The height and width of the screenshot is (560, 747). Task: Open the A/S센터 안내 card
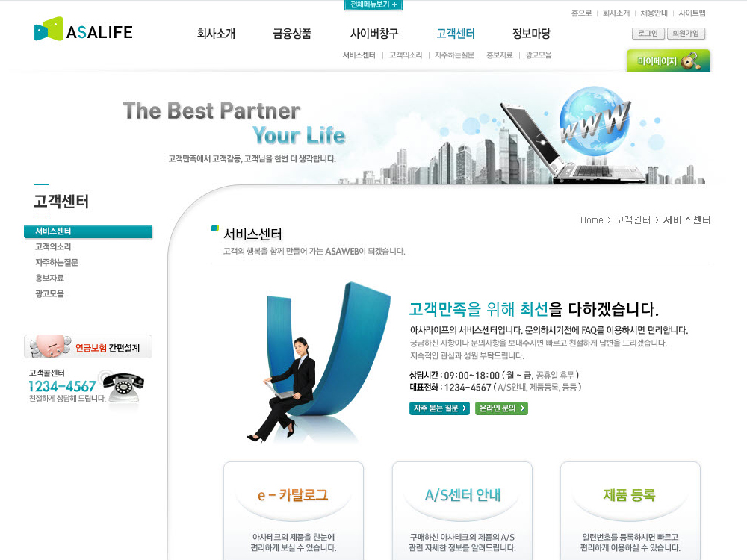coord(462,511)
